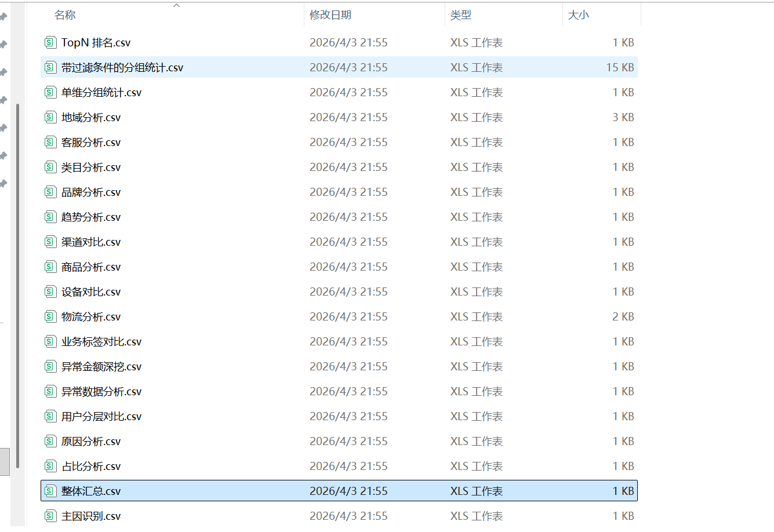The height and width of the screenshot is (532, 774).
Task: Click the 2 KB size of 物流分析.csv
Action: [x=623, y=317]
